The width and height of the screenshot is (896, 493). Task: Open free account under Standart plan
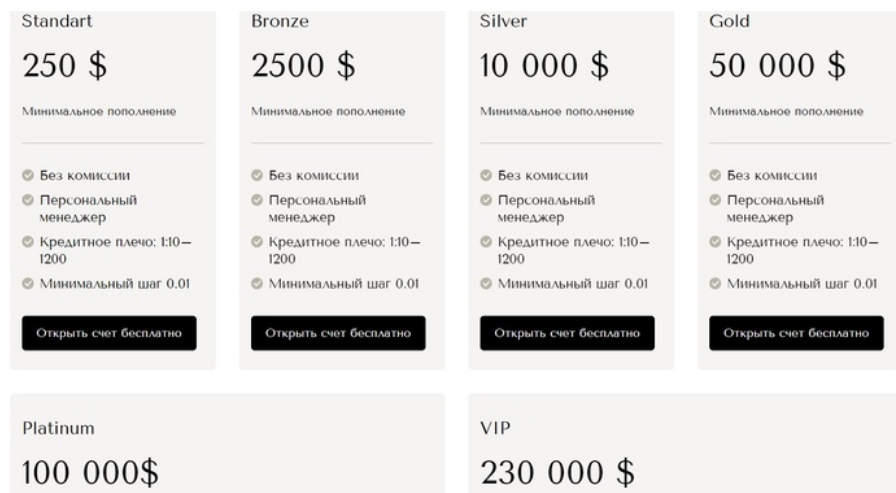pyautogui.click(x=109, y=333)
